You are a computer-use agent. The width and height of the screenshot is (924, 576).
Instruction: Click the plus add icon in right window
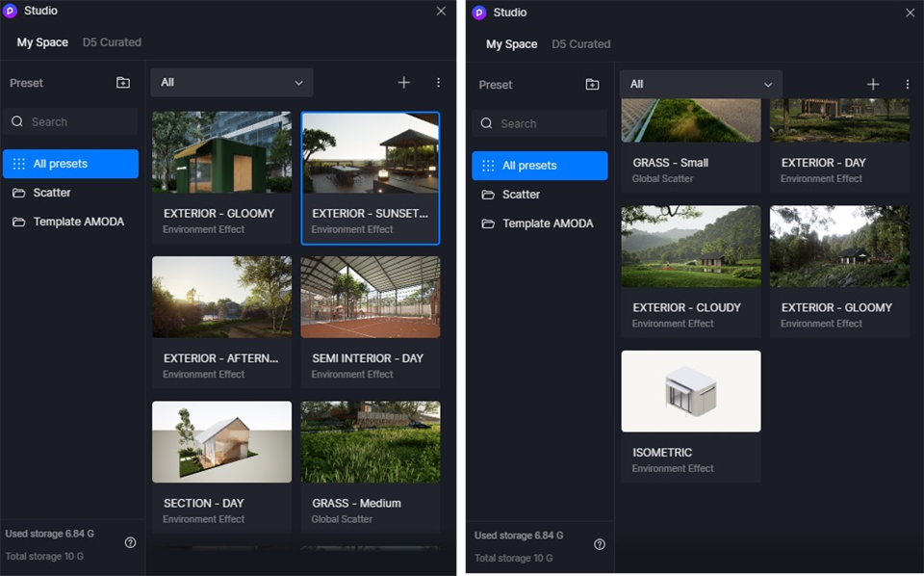tap(873, 85)
